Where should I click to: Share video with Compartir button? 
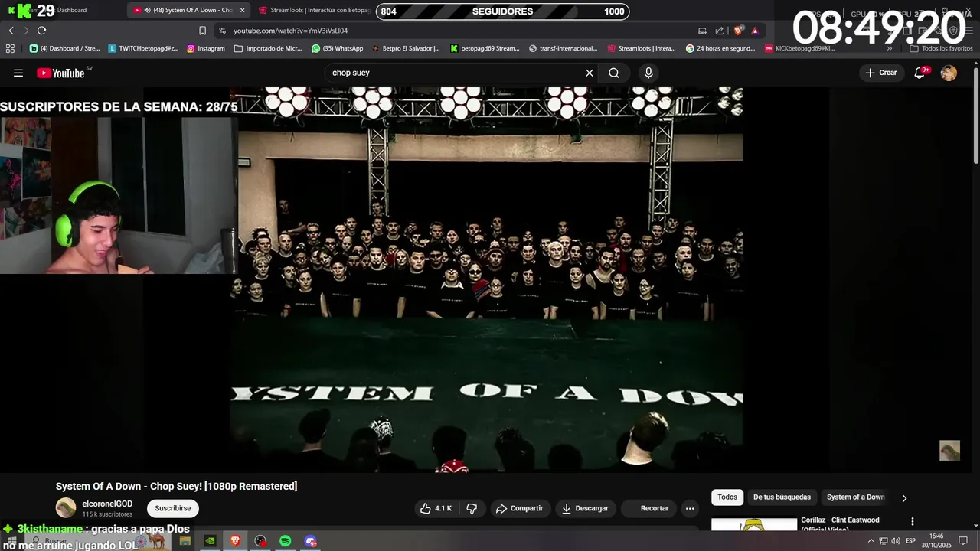(520, 508)
